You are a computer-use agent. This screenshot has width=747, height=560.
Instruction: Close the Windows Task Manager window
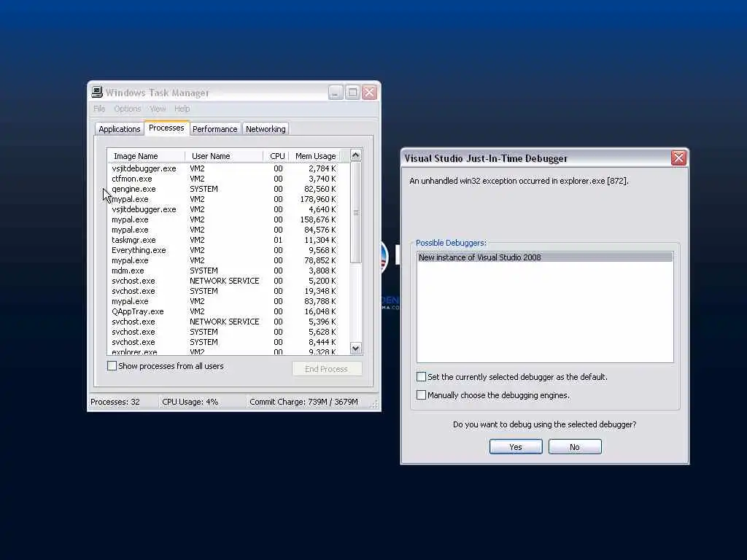369,93
